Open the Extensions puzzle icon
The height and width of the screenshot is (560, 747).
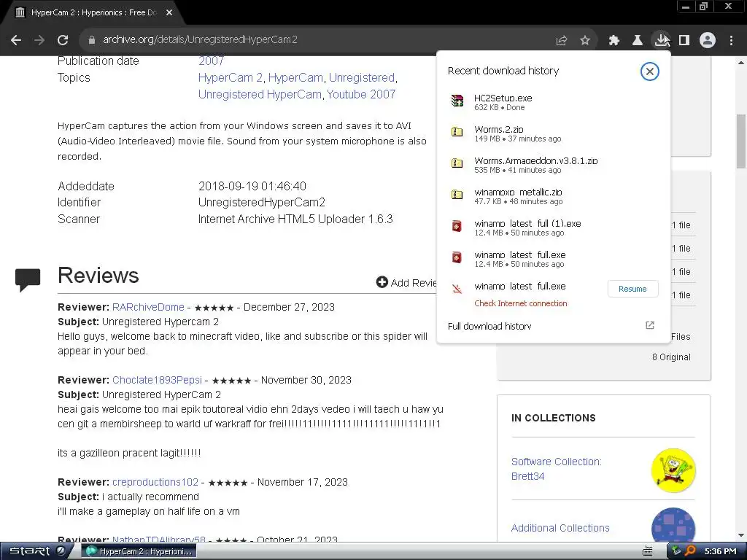[614, 41]
